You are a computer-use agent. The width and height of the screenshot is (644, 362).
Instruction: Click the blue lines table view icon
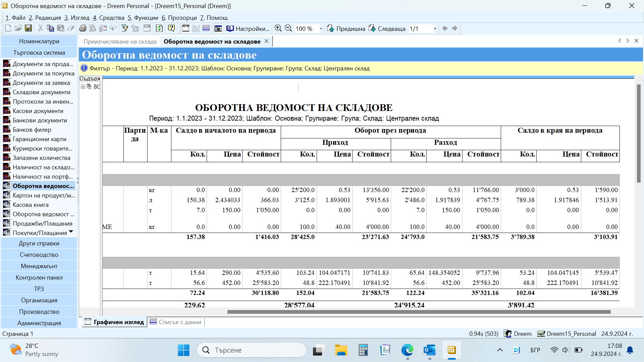tap(206, 28)
